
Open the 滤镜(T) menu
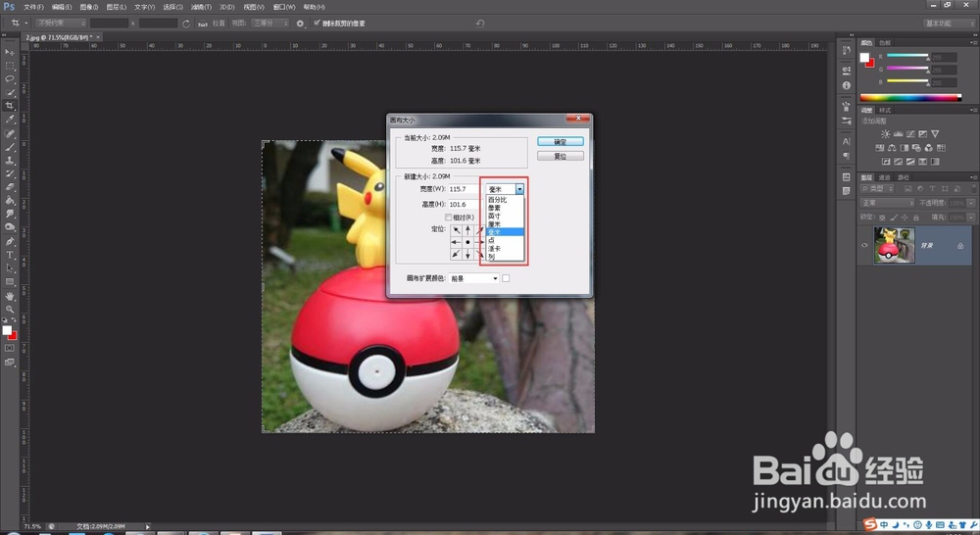(201, 7)
